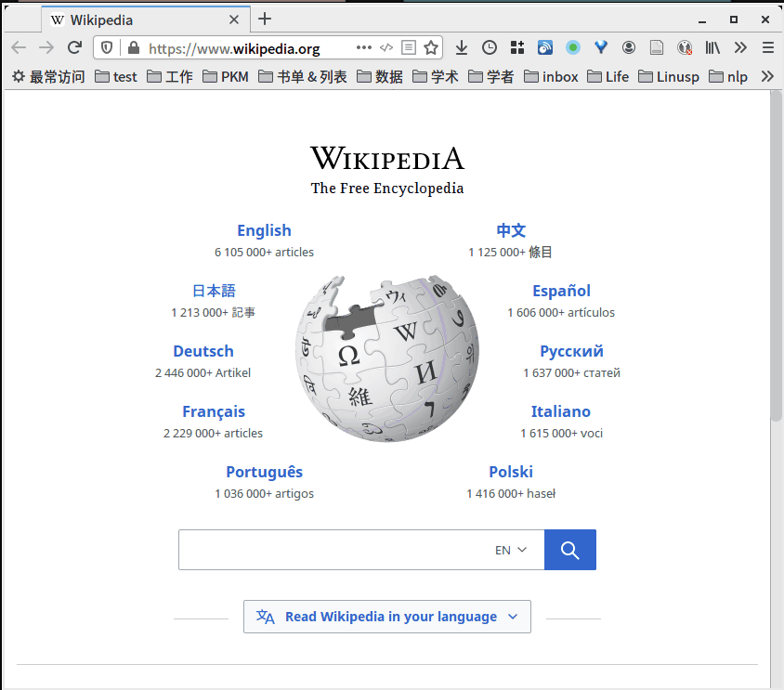Open the Deutsch Wikipedia link
Viewport: 784px width, 690px height.
pyautogui.click(x=203, y=351)
